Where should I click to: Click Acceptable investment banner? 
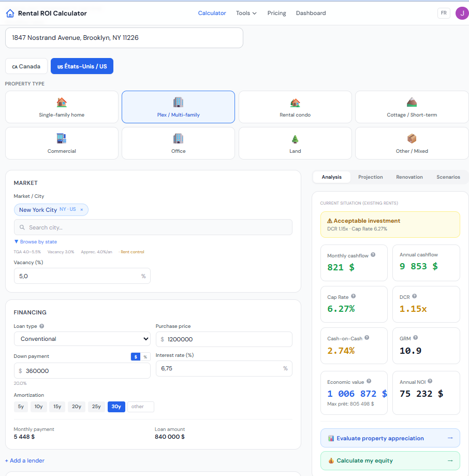coord(390,224)
